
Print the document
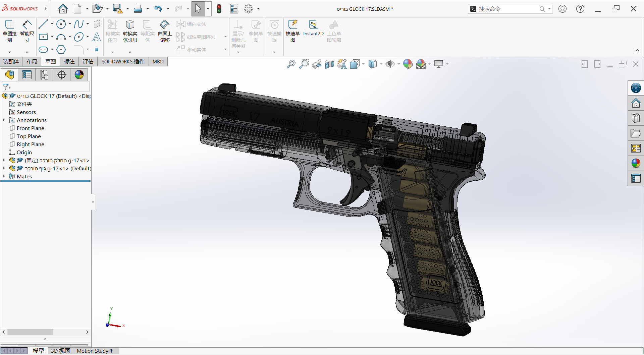[x=138, y=9]
